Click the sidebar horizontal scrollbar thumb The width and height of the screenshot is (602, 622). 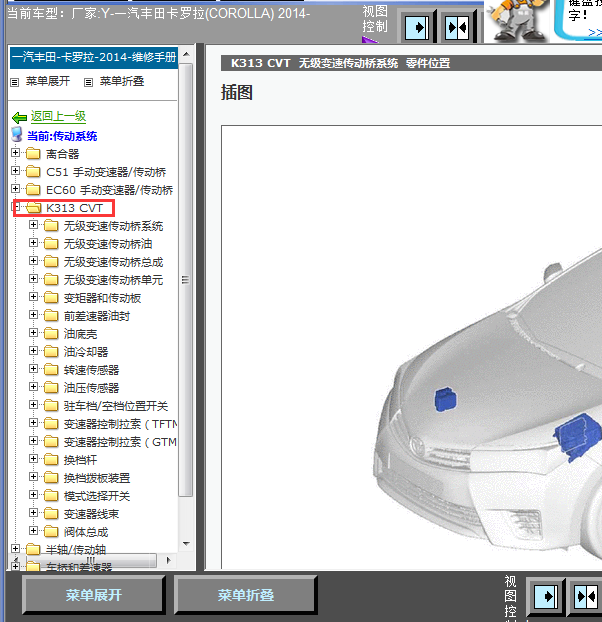pos(90,560)
